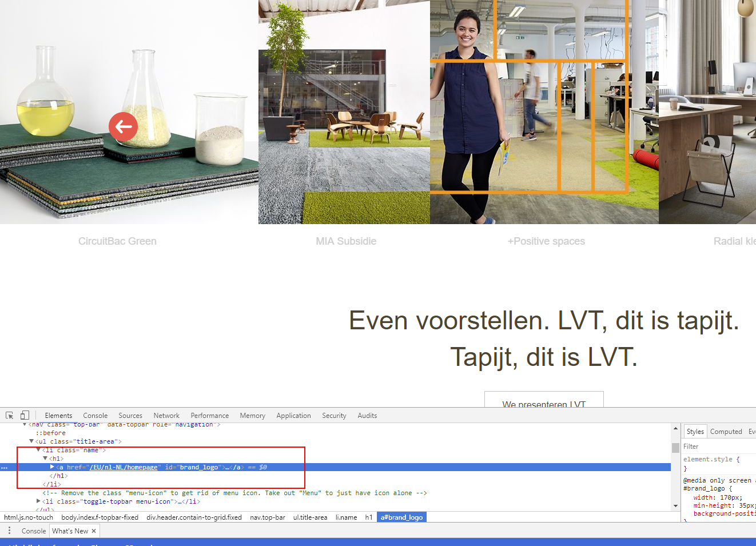Activate the inspect element picker icon
Screen dimensions: 756x546
click(9, 416)
